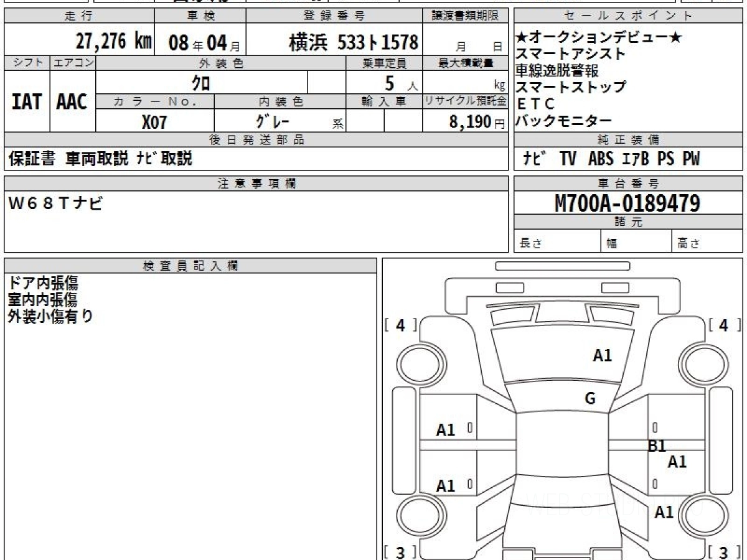Select the IAT shift value

pyautogui.click(x=27, y=101)
